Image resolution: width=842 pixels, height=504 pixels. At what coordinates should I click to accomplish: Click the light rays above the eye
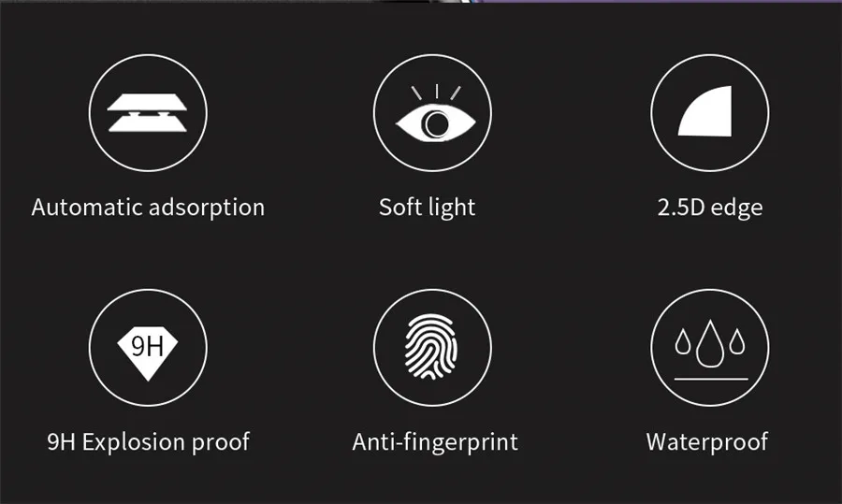pyautogui.click(x=434, y=94)
